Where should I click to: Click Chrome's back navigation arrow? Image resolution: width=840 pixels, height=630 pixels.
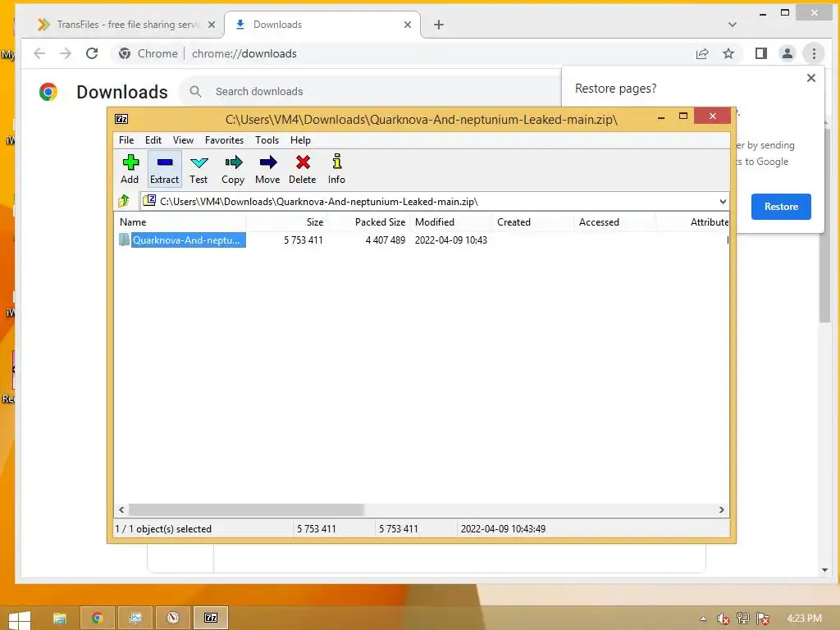[39, 53]
